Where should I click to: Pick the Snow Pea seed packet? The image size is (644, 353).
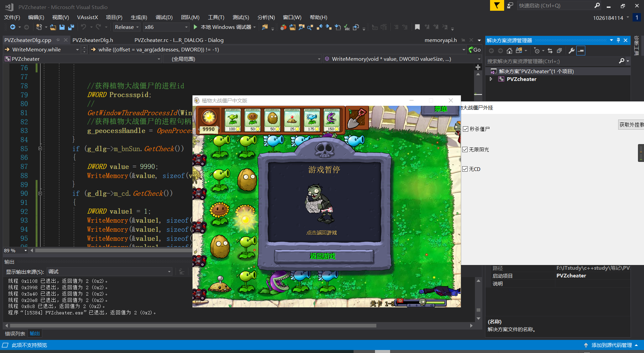tap(312, 120)
